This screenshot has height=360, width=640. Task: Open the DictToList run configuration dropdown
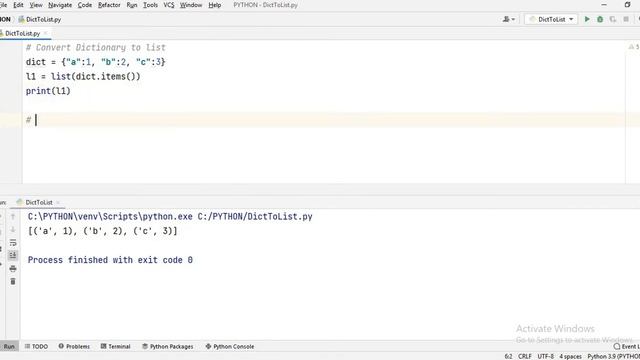click(551, 19)
